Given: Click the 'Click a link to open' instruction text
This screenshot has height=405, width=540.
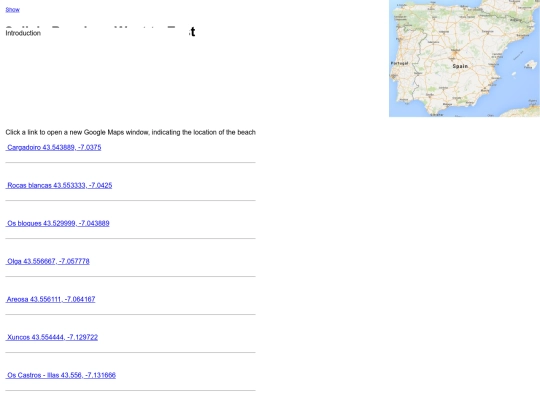Looking at the screenshot, I should [x=131, y=132].
